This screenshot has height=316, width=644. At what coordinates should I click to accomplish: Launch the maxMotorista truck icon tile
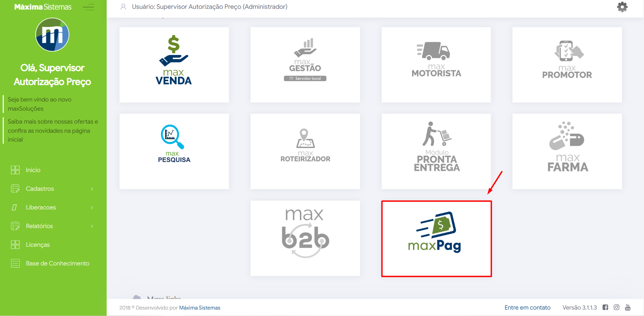click(436, 65)
